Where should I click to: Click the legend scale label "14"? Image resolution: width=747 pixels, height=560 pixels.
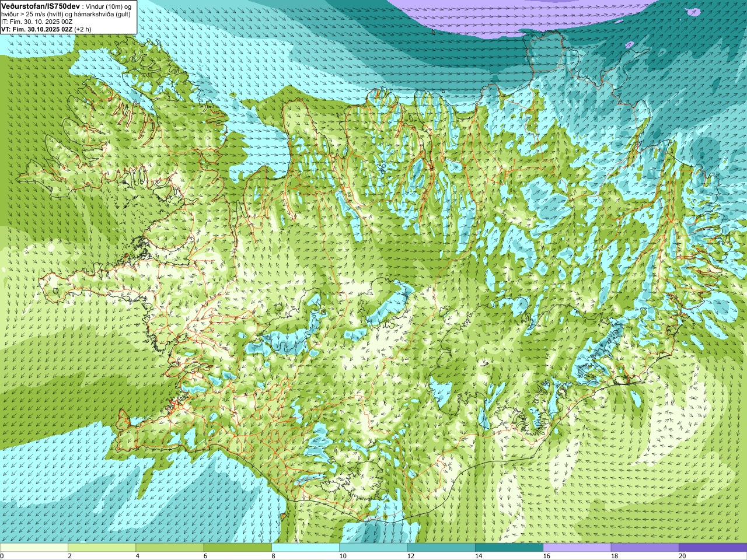[x=479, y=556]
